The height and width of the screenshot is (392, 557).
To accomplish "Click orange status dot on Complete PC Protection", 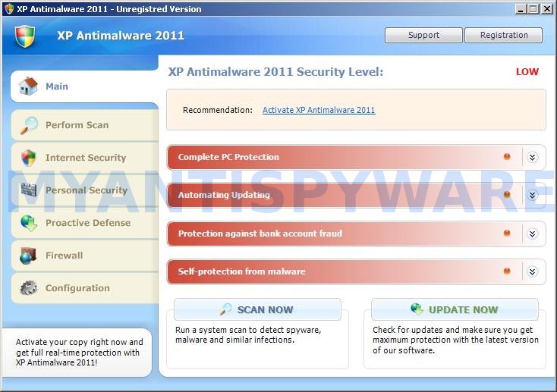I will point(507,157).
